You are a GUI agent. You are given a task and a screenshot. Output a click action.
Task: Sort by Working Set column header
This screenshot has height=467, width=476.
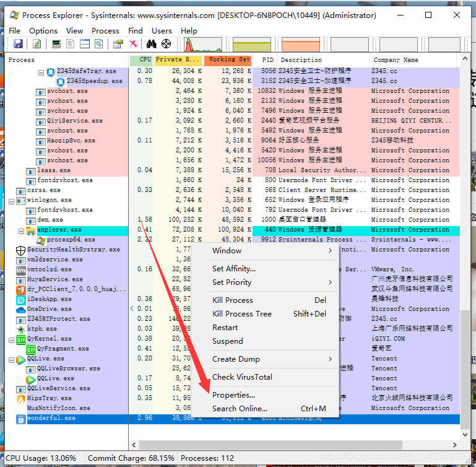pyautogui.click(x=228, y=59)
